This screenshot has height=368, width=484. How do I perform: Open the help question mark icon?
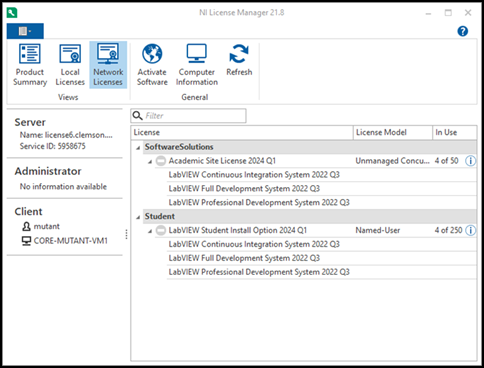tap(463, 31)
